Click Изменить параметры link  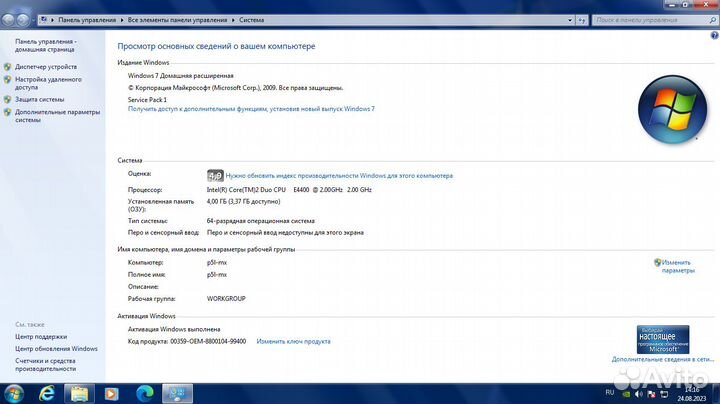[x=678, y=266]
